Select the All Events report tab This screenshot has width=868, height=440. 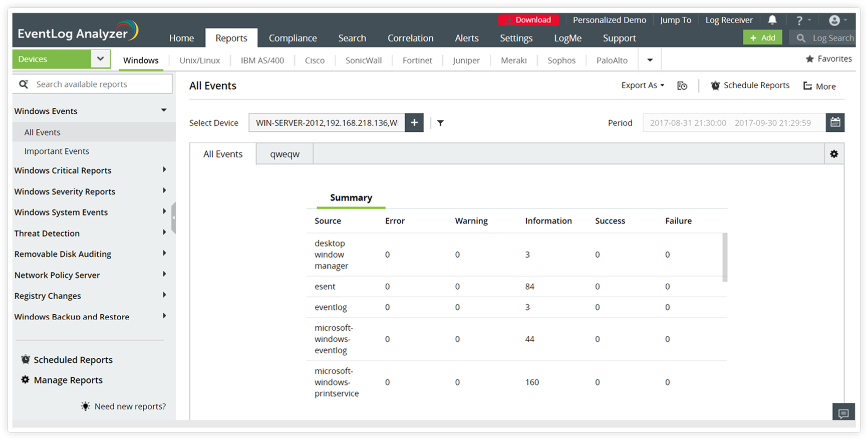point(223,154)
